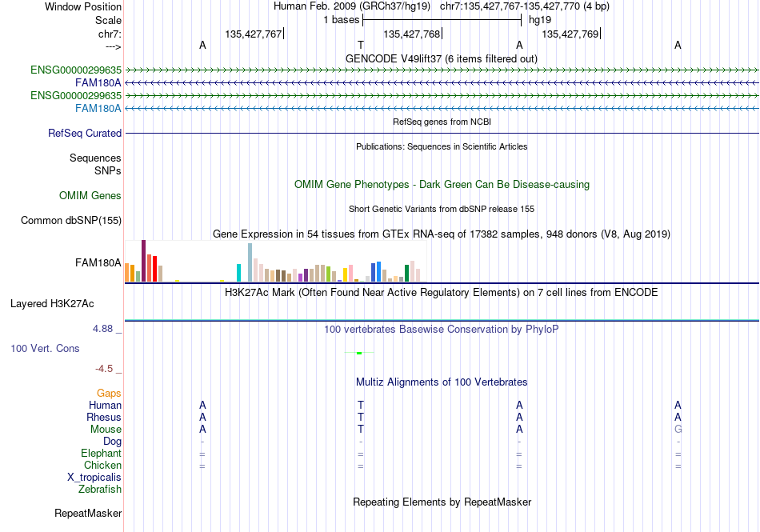Select the Scale track label
The width and height of the screenshot is (760, 532).
tap(108, 20)
